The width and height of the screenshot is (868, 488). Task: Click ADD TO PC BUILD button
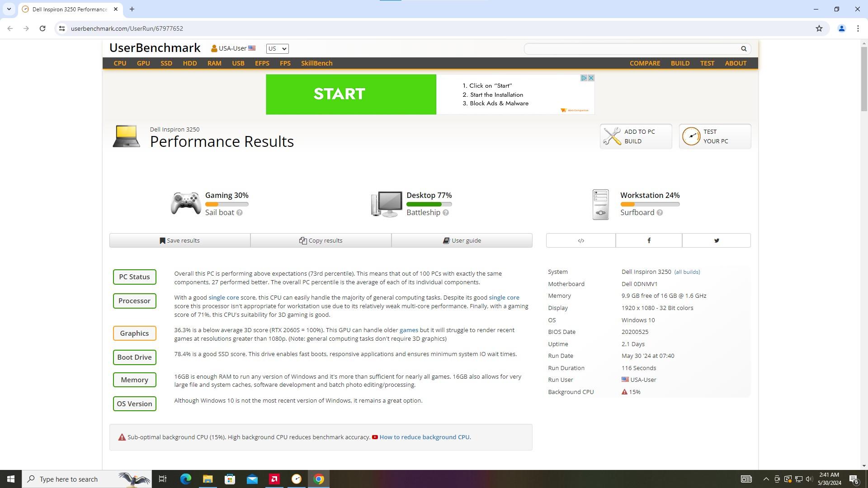[636, 136]
